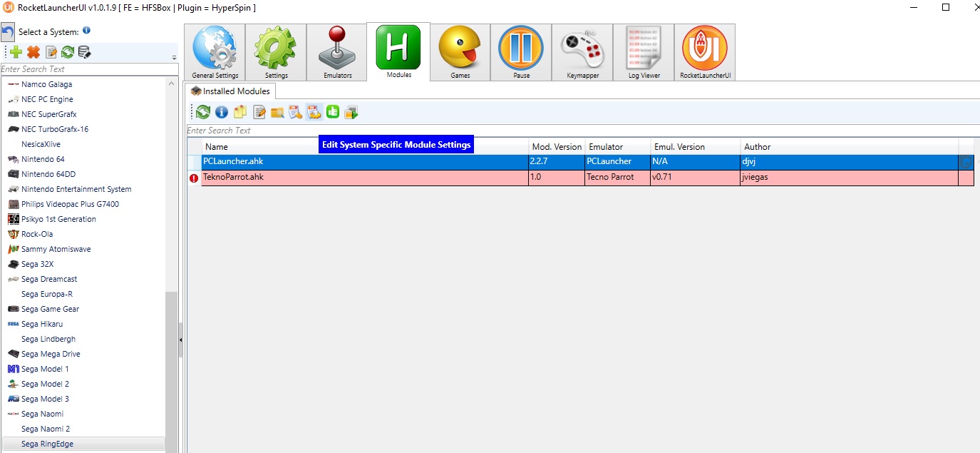Image resolution: width=980 pixels, height=453 pixels.
Task: Click the green thumbs-up module icon
Action: 332,112
